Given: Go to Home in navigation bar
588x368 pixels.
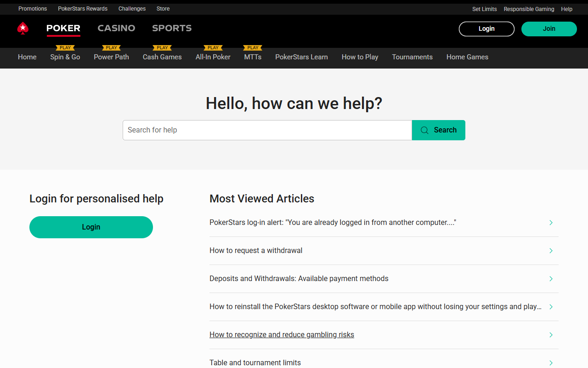Looking at the screenshot, I should click(27, 57).
